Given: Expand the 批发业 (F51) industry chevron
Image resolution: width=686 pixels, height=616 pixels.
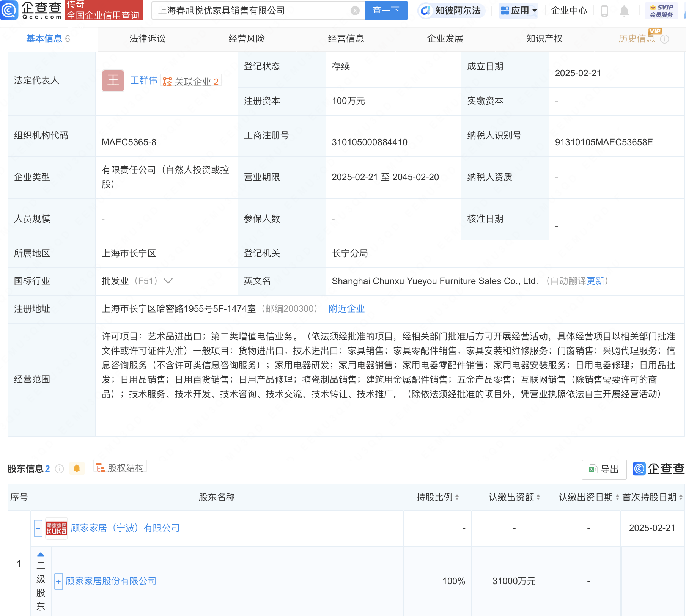Looking at the screenshot, I should (x=168, y=281).
